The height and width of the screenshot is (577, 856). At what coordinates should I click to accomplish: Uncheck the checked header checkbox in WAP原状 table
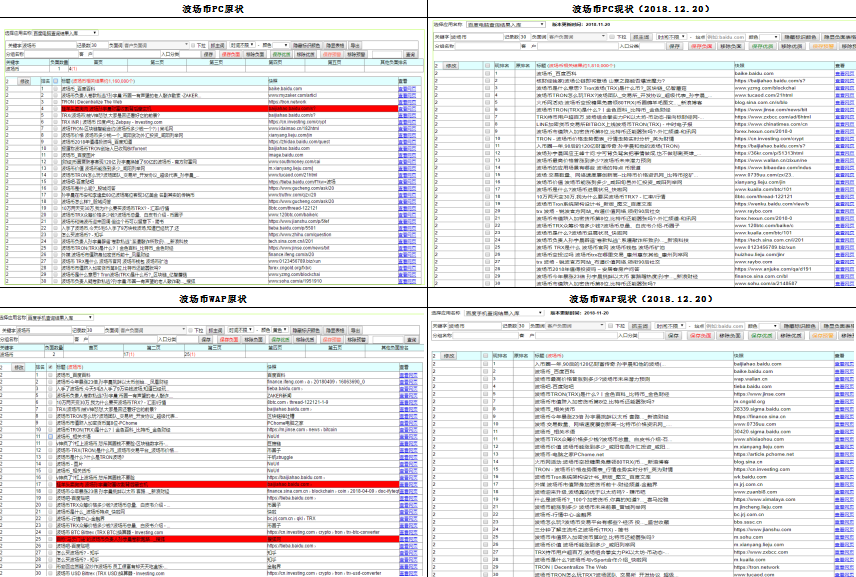50,367
